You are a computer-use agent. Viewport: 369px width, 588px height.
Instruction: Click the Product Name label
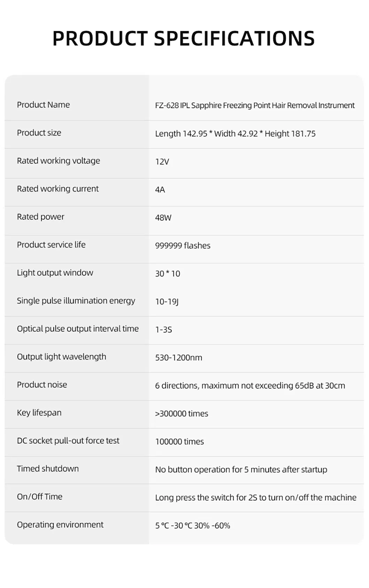43,105
